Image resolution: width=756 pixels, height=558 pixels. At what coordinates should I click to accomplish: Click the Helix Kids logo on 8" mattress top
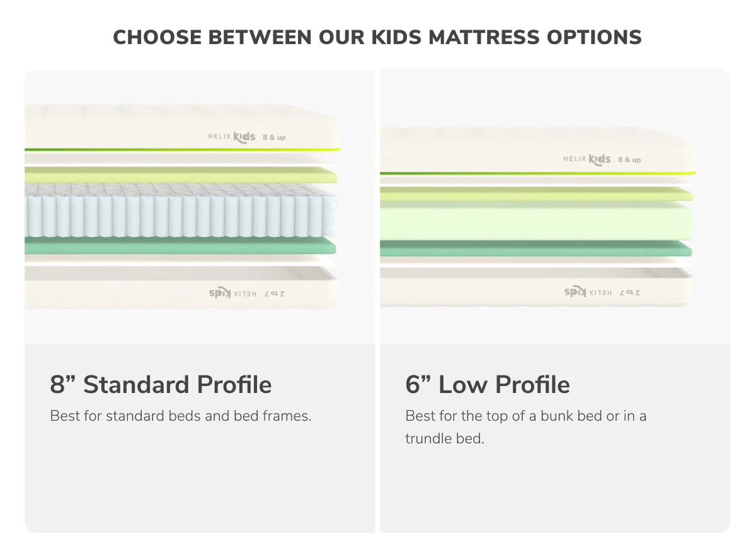232,136
